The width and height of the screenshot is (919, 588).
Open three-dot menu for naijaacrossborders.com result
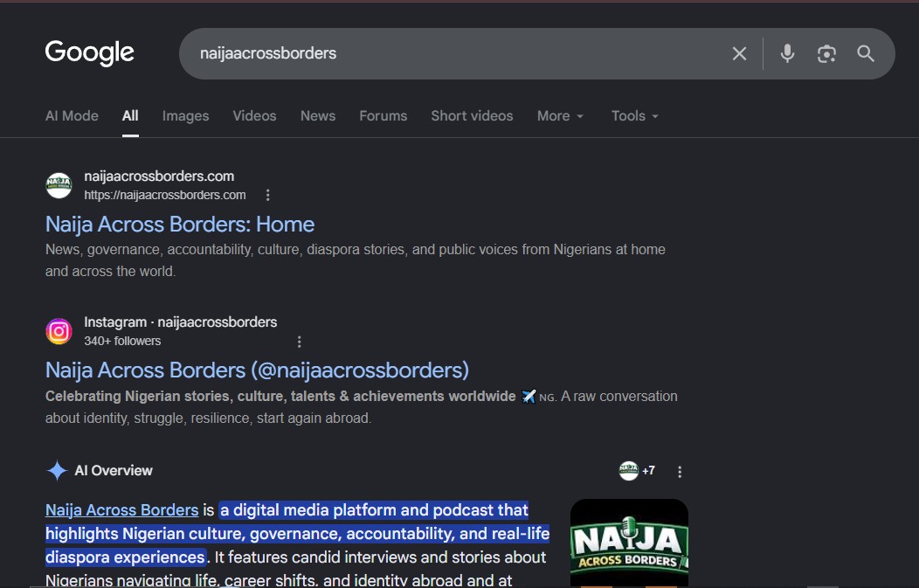pos(268,195)
